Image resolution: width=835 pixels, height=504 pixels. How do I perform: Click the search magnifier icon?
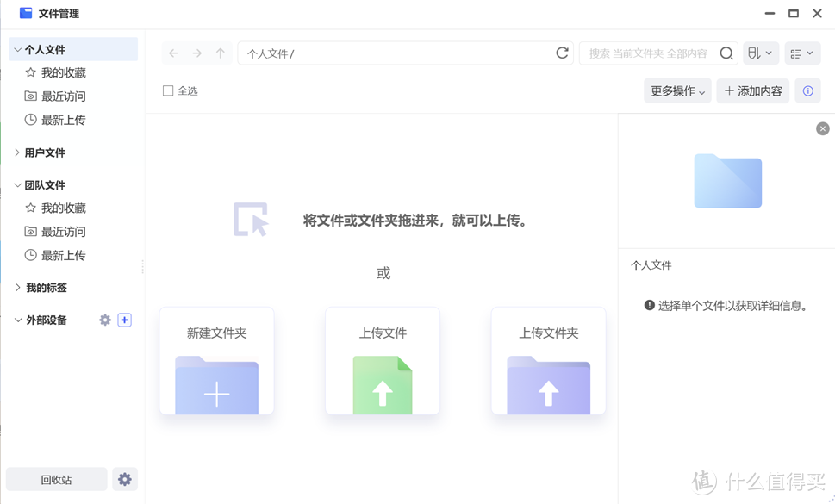click(726, 53)
